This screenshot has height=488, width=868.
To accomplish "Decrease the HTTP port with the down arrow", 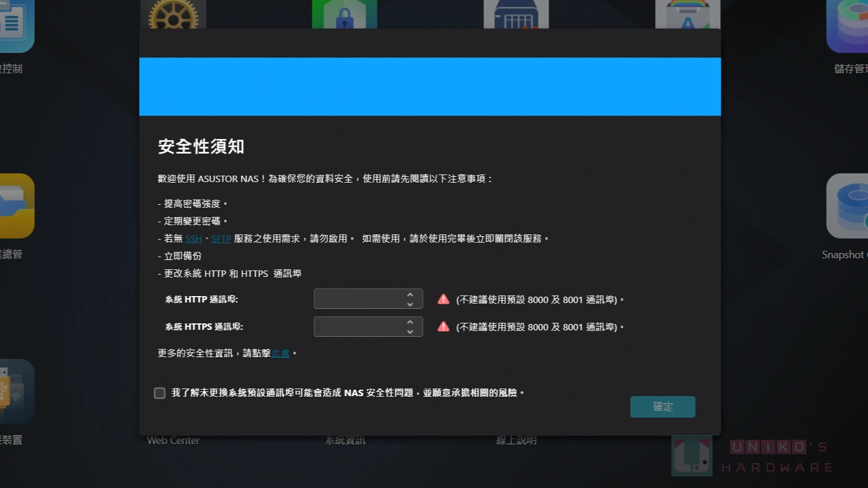I will 410,304.
